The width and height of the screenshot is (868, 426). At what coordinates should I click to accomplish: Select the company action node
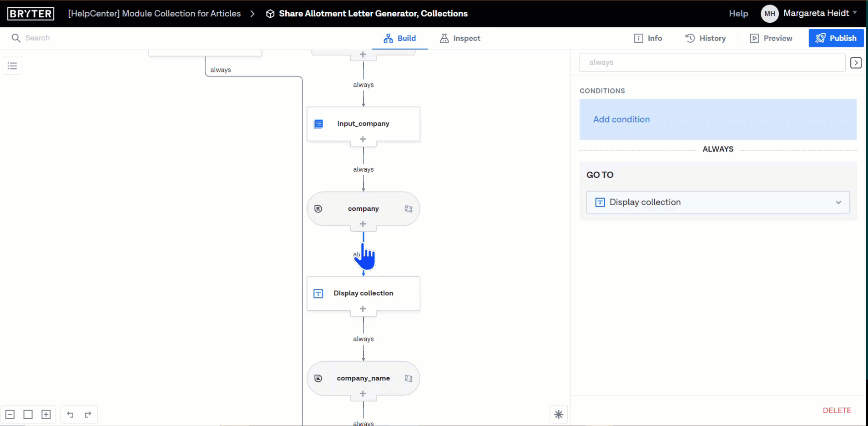(363, 208)
